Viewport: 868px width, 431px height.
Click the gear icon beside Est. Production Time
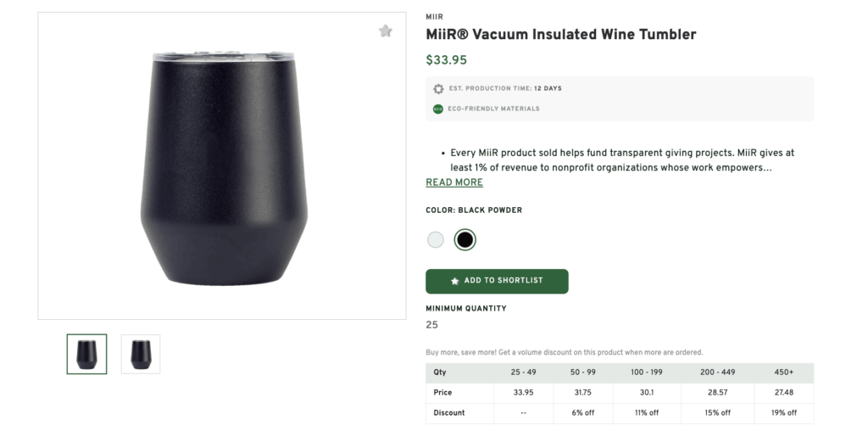point(438,88)
